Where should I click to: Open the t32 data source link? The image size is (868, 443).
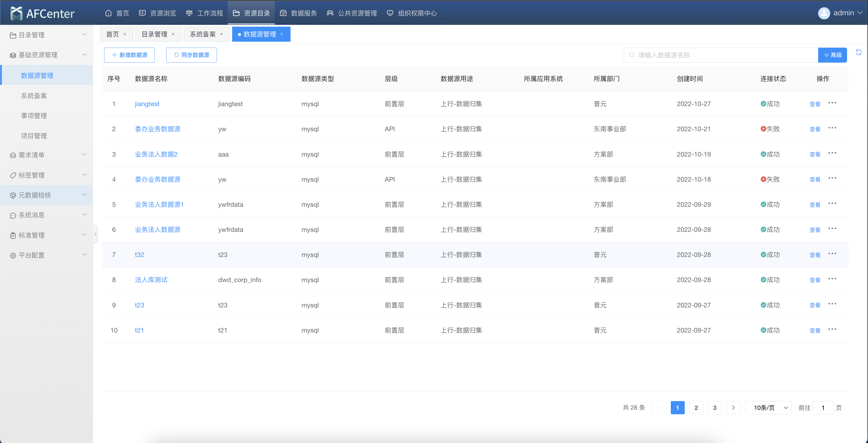click(139, 255)
